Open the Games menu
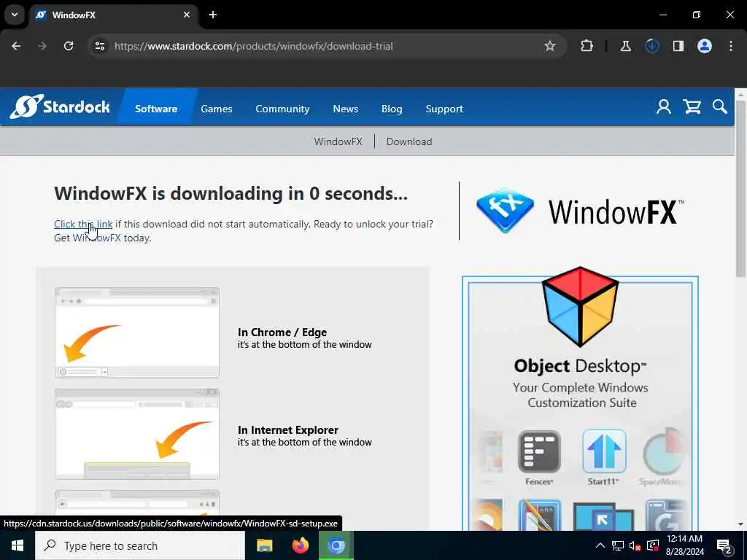 pos(216,109)
